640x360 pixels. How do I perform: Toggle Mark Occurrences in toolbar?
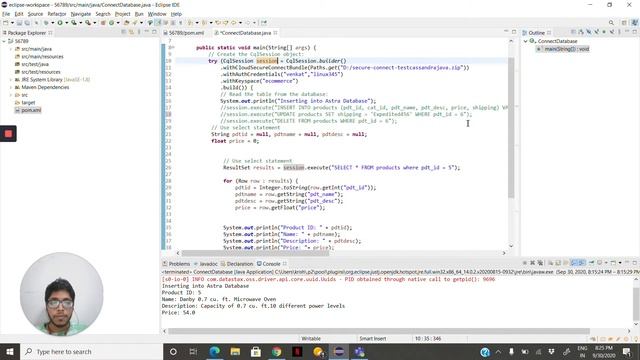(158, 23)
